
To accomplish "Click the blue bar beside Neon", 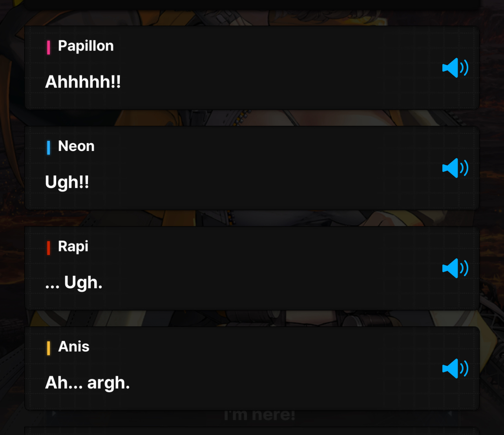I will 48,148.
